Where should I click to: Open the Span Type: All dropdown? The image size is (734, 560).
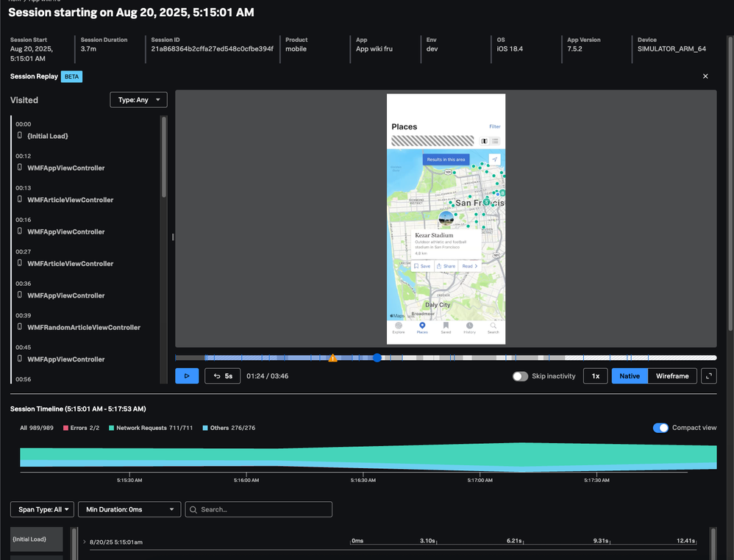(42, 509)
